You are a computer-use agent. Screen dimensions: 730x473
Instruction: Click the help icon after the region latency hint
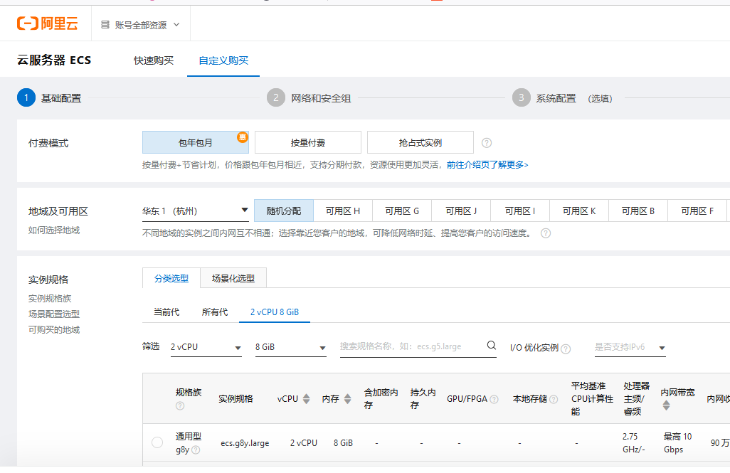pyautogui.click(x=546, y=233)
